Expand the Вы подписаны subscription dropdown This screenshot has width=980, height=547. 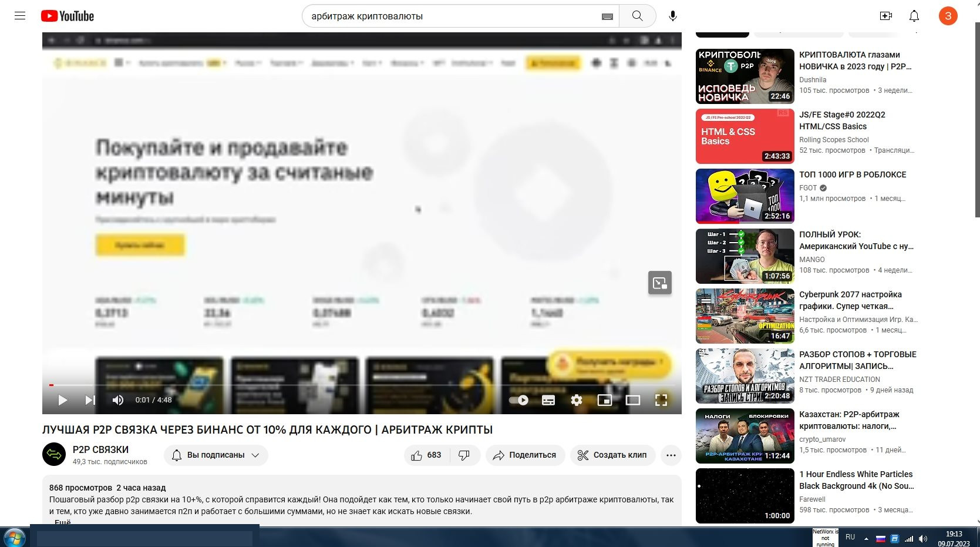[x=215, y=455]
